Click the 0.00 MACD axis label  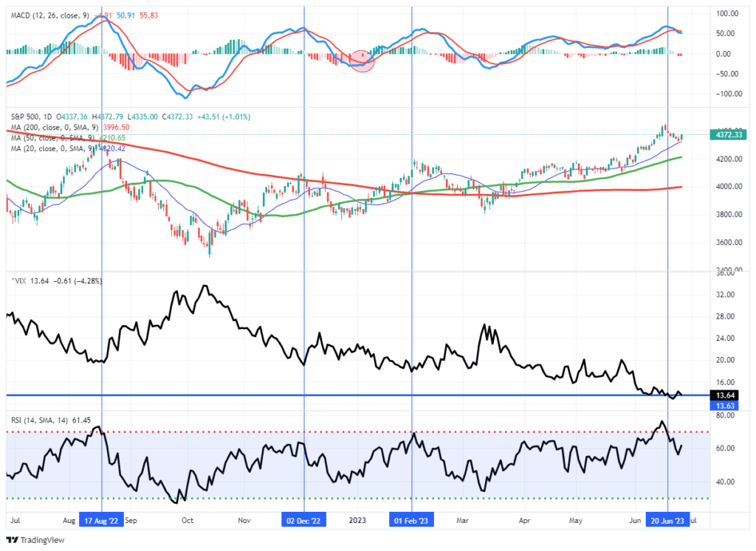click(724, 54)
